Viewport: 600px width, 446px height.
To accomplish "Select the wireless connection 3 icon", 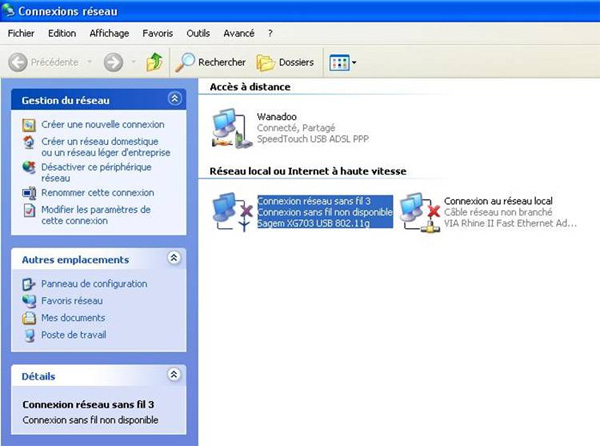I will tap(232, 212).
